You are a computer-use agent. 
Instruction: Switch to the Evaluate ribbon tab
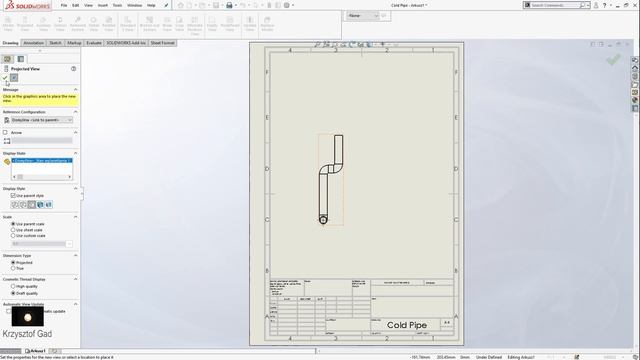(x=94, y=43)
